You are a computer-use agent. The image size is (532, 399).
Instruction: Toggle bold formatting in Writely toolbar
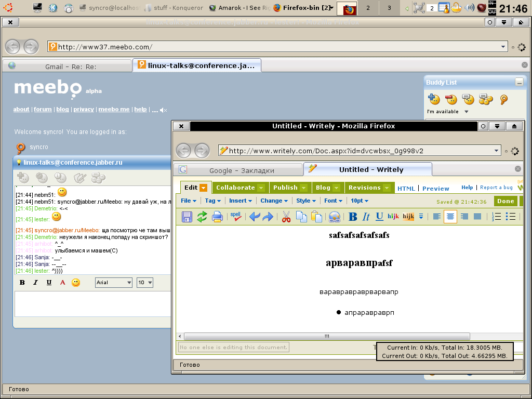coord(353,217)
